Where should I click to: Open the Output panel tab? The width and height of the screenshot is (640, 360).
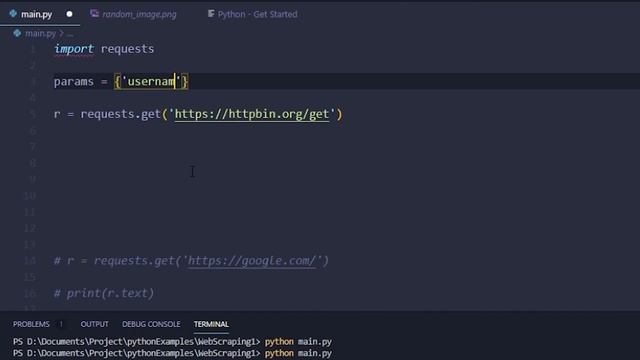pyautogui.click(x=94, y=324)
